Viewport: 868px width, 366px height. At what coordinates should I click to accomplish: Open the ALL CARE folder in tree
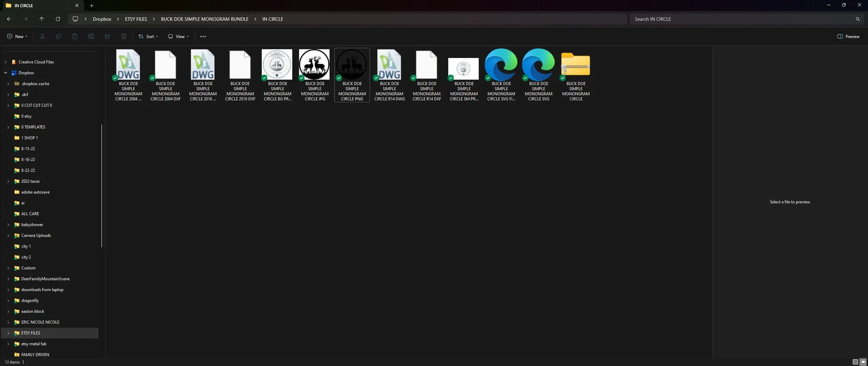click(x=30, y=214)
